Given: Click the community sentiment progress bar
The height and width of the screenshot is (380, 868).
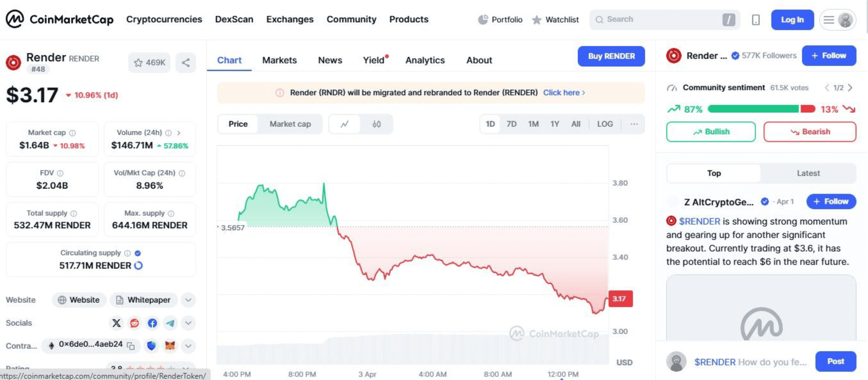Looking at the screenshot, I should [x=761, y=109].
